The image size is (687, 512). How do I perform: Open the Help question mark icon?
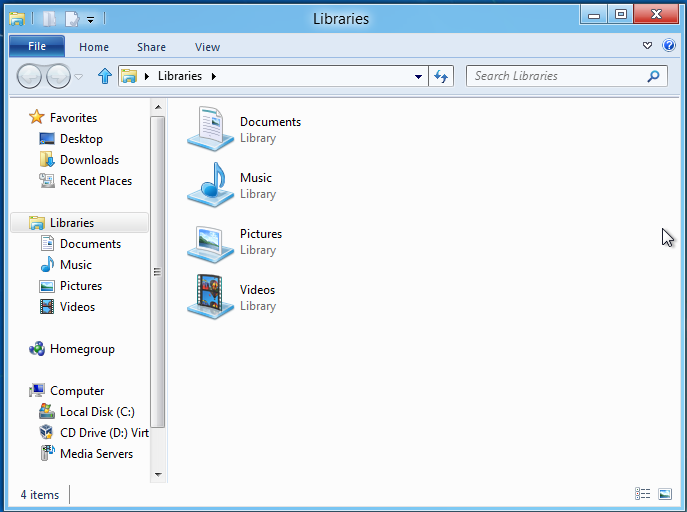point(669,46)
